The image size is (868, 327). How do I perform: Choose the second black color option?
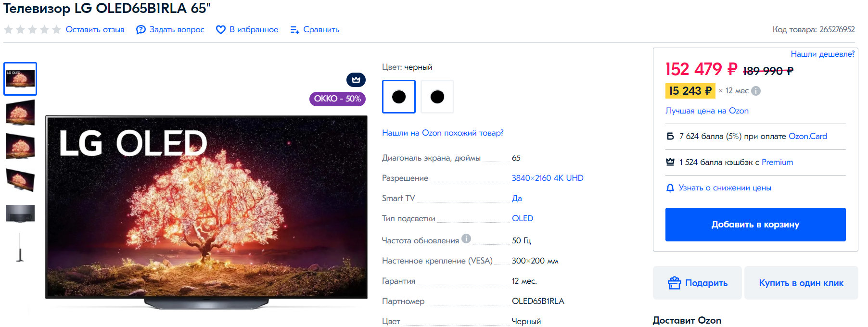[437, 97]
